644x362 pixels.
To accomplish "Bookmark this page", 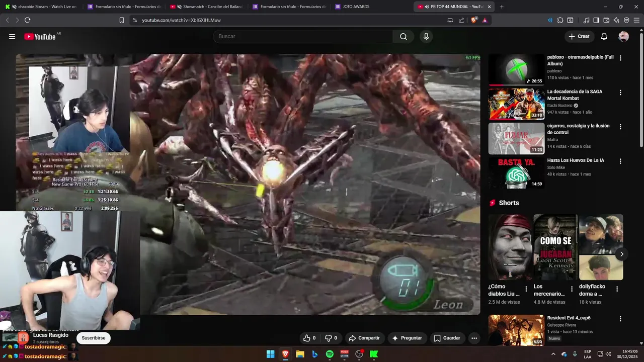I will tap(122, 20).
